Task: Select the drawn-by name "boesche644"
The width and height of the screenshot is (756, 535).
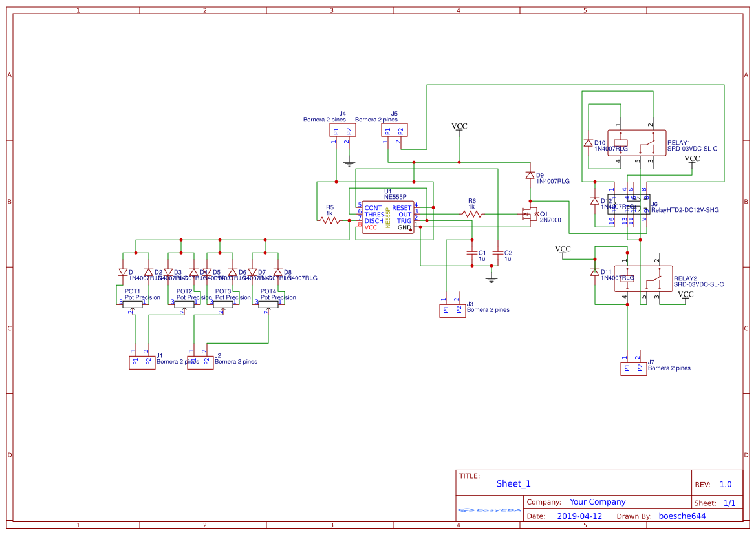Action: 682,516
